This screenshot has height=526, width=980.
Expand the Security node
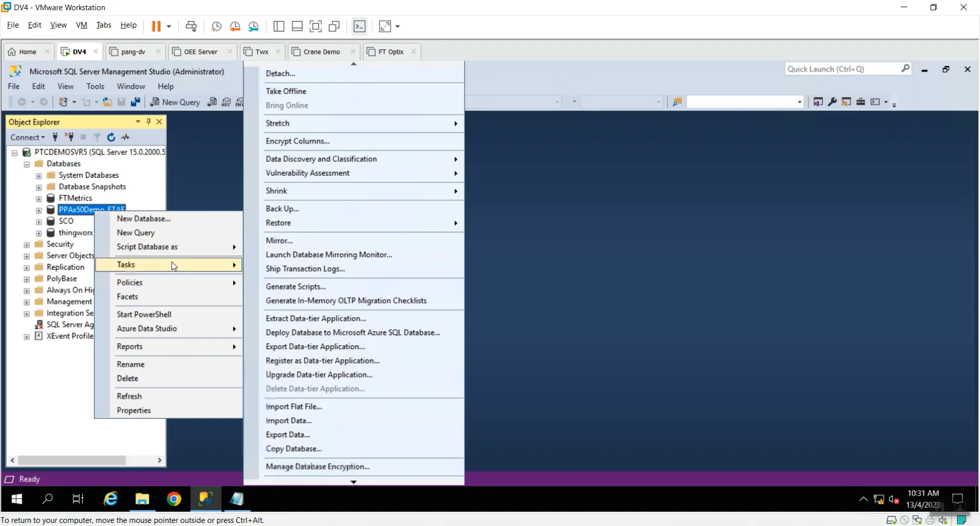click(26, 245)
